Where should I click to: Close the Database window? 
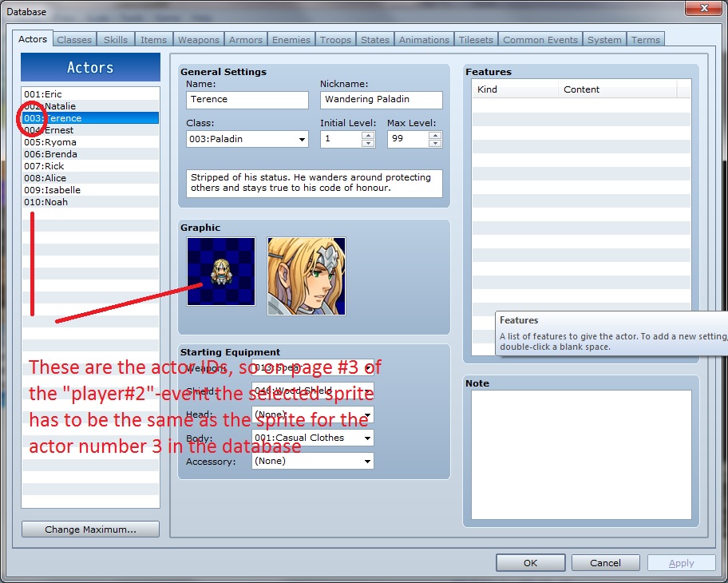point(704,10)
